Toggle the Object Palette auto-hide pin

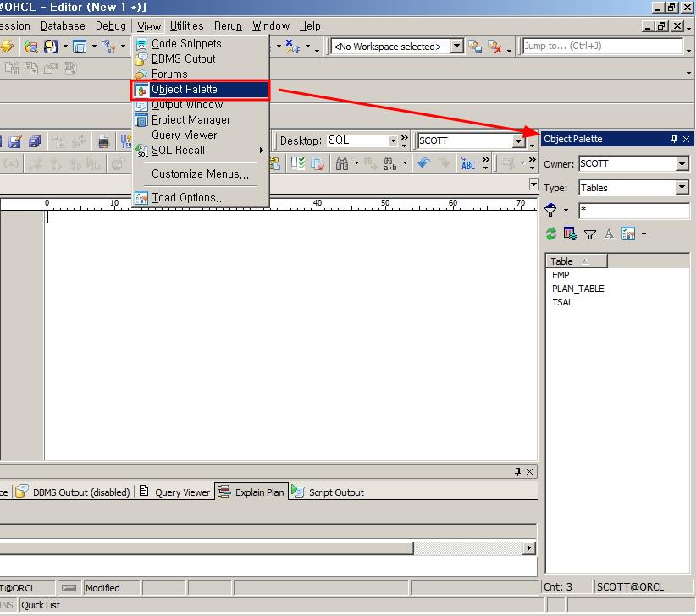pos(674,139)
